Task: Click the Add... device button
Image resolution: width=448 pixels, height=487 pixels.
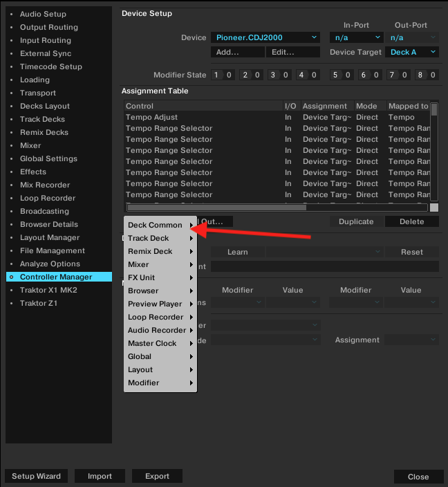Action: click(237, 52)
